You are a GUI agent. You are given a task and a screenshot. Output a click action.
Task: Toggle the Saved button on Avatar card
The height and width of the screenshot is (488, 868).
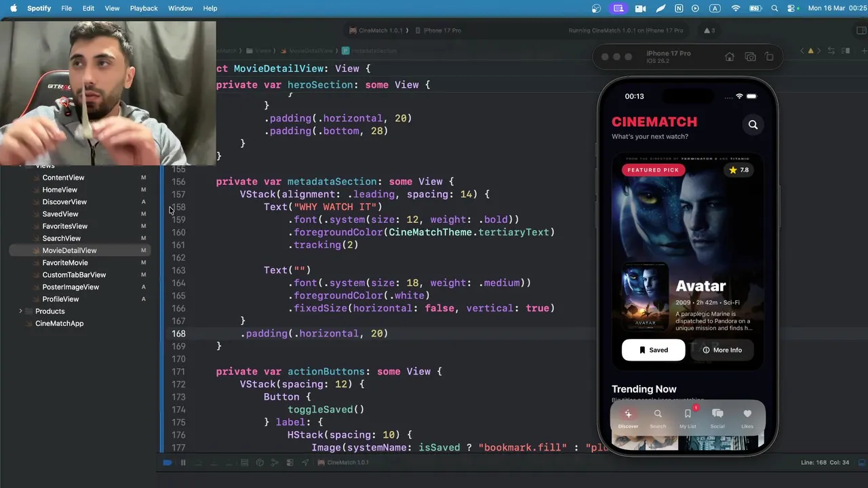(x=653, y=350)
